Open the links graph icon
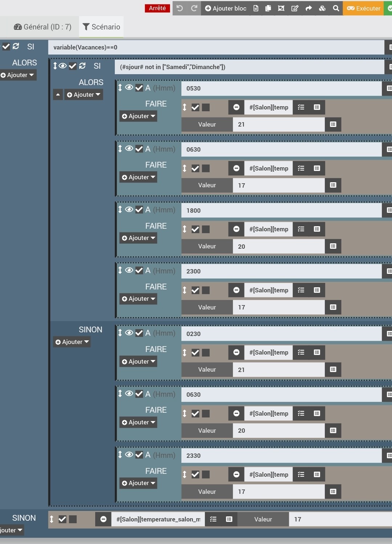The height and width of the screenshot is (544, 392). [281, 8]
